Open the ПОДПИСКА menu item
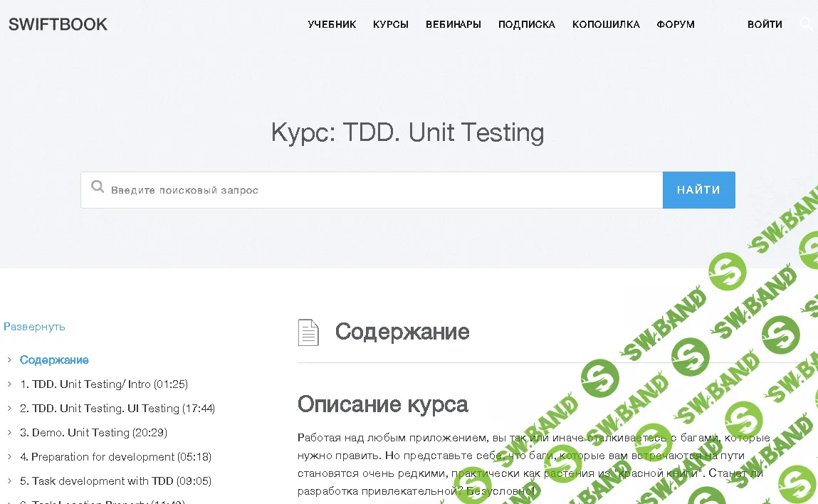Viewport: 818px width, 504px height. 526,23
